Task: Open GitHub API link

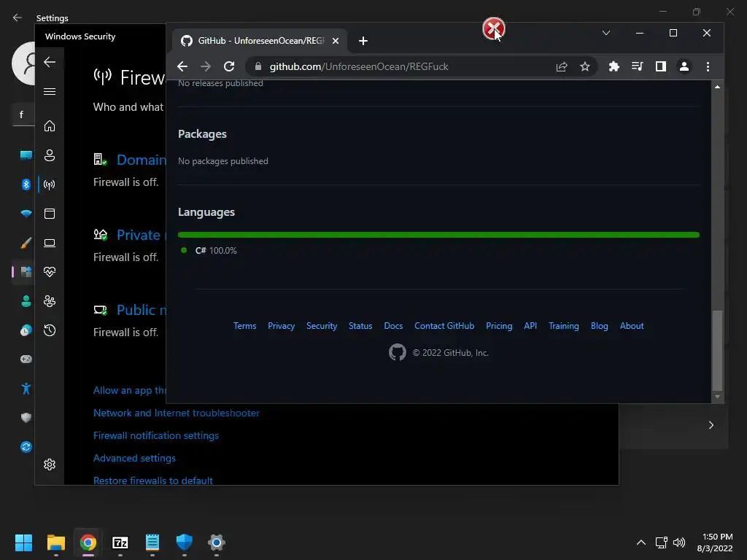Action: click(x=530, y=326)
